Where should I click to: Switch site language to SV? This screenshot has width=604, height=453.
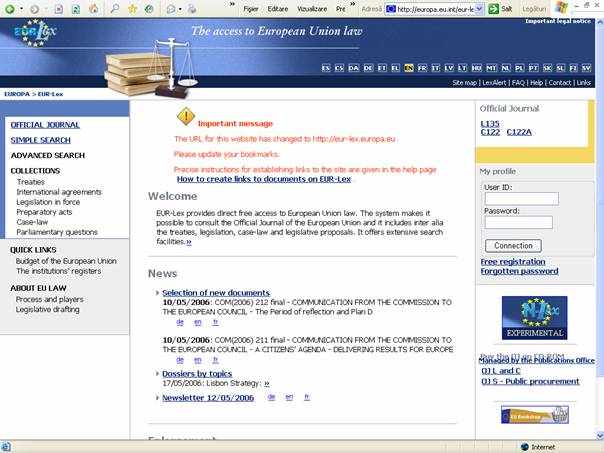click(x=586, y=68)
